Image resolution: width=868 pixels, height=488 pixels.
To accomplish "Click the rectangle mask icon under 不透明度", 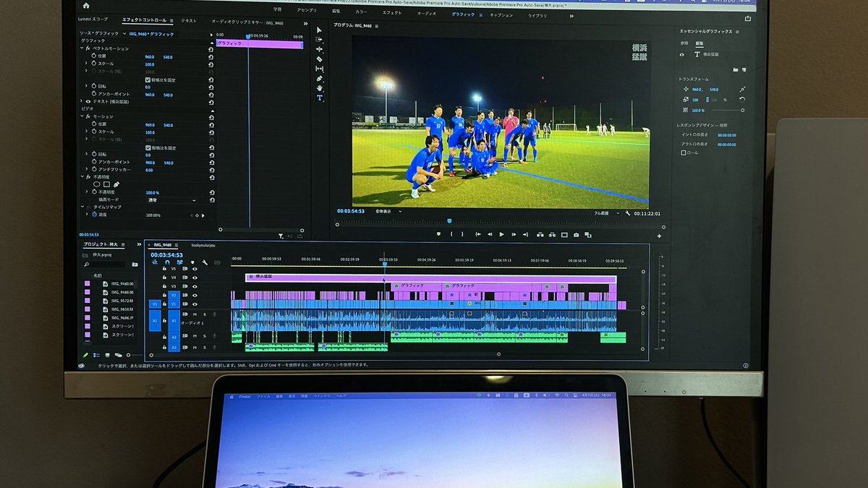I will point(106,184).
